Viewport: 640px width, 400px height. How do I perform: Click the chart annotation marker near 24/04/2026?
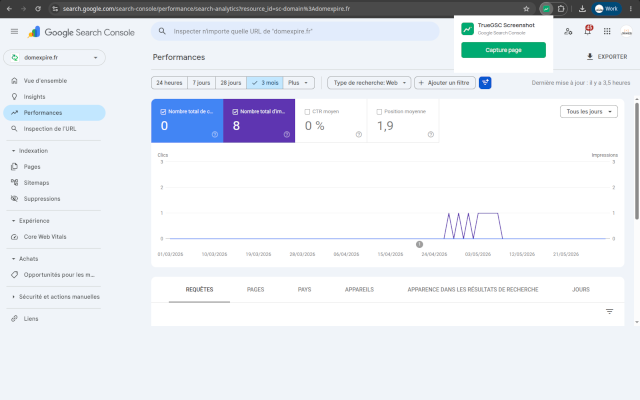coord(419,244)
